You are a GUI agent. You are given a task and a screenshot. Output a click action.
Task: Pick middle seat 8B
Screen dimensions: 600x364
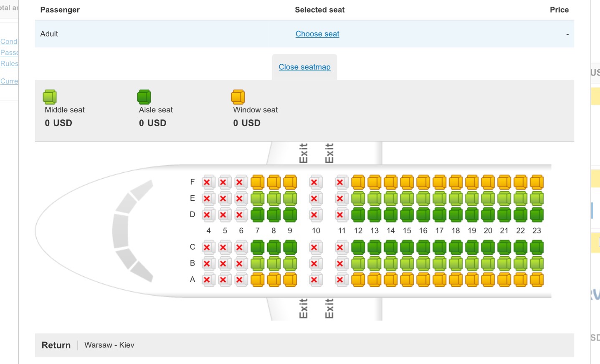273,264
